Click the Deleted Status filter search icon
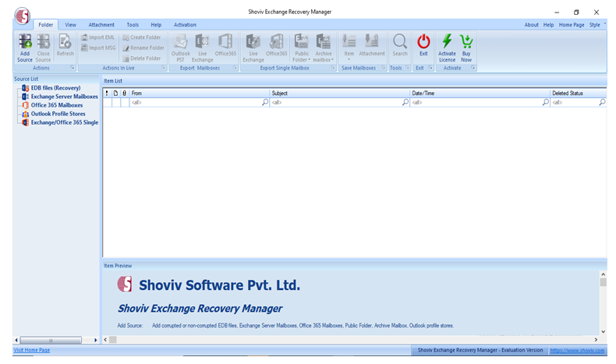 pyautogui.click(x=602, y=102)
